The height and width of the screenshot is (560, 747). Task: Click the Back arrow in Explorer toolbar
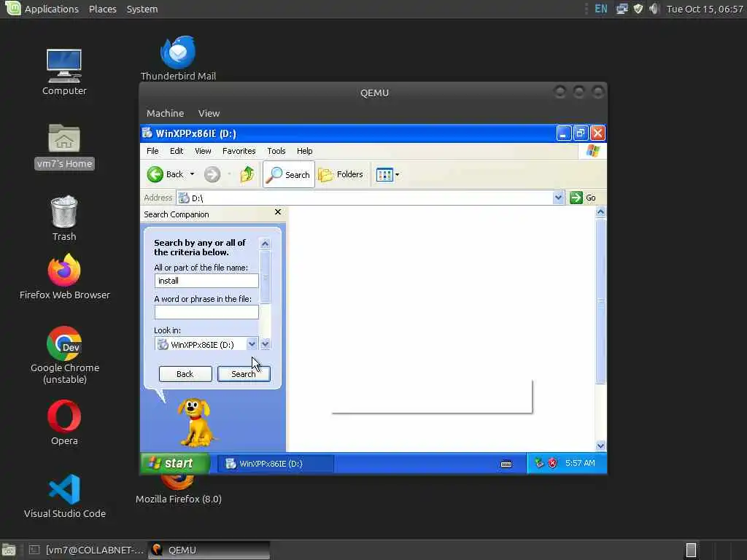coord(165,174)
